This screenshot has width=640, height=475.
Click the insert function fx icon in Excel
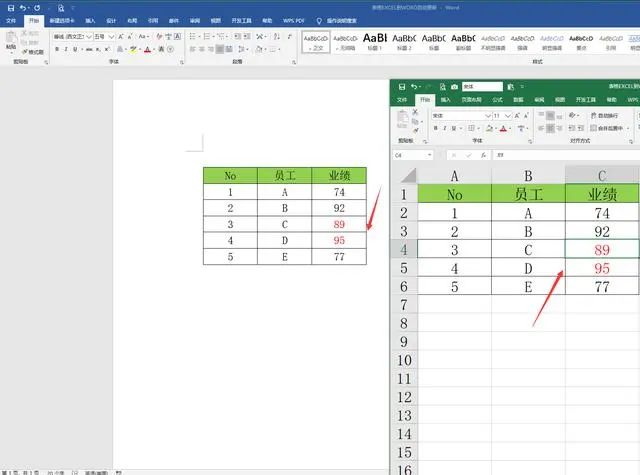click(484, 156)
